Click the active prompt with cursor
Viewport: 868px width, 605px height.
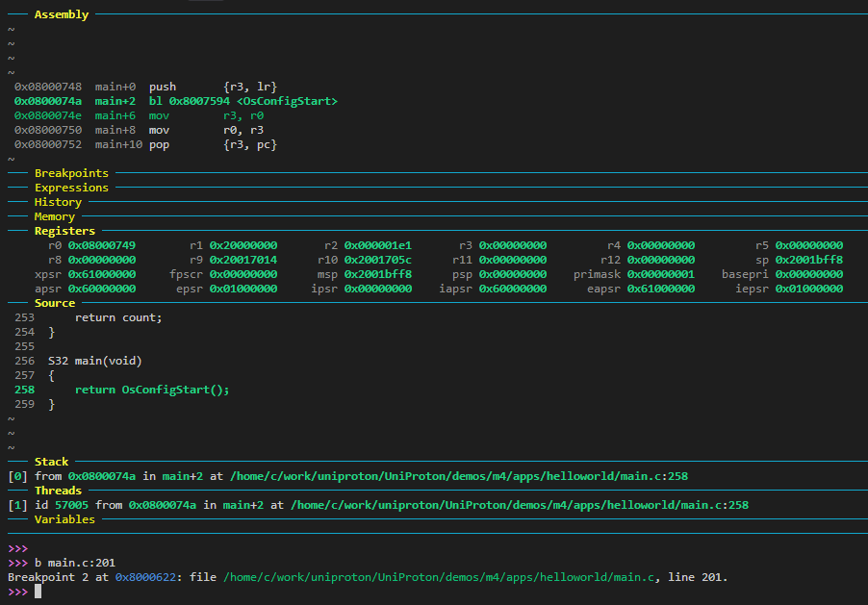[24, 592]
